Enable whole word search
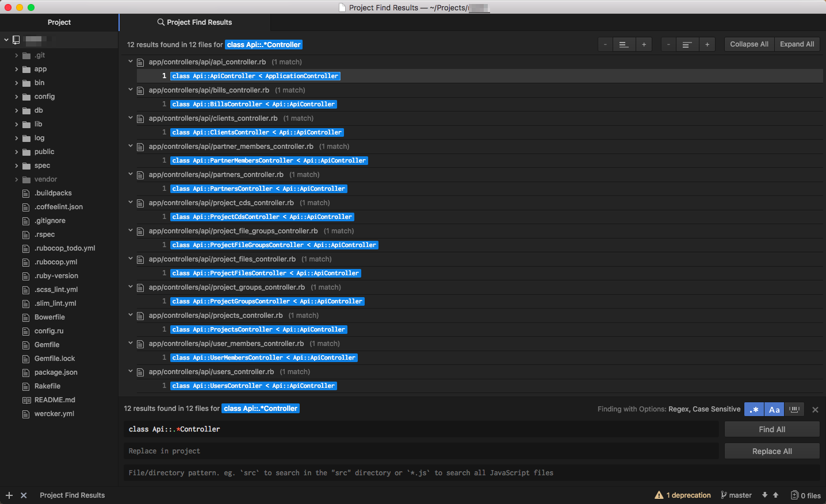The image size is (826, 504). point(794,409)
